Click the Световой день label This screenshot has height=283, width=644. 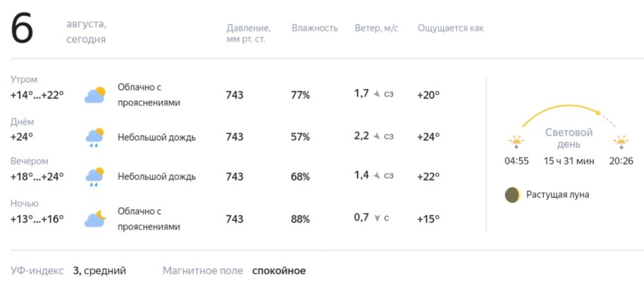tap(569, 139)
